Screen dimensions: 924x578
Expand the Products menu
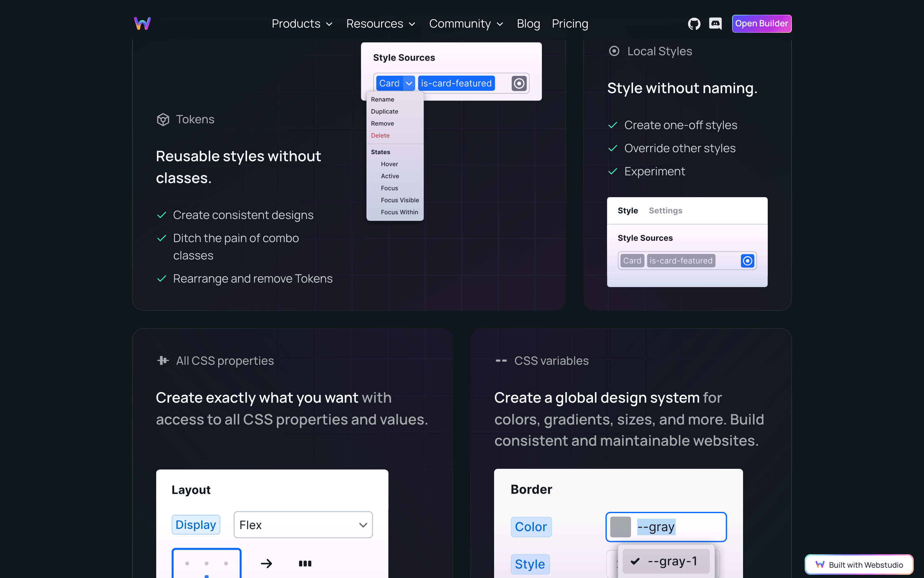point(302,24)
